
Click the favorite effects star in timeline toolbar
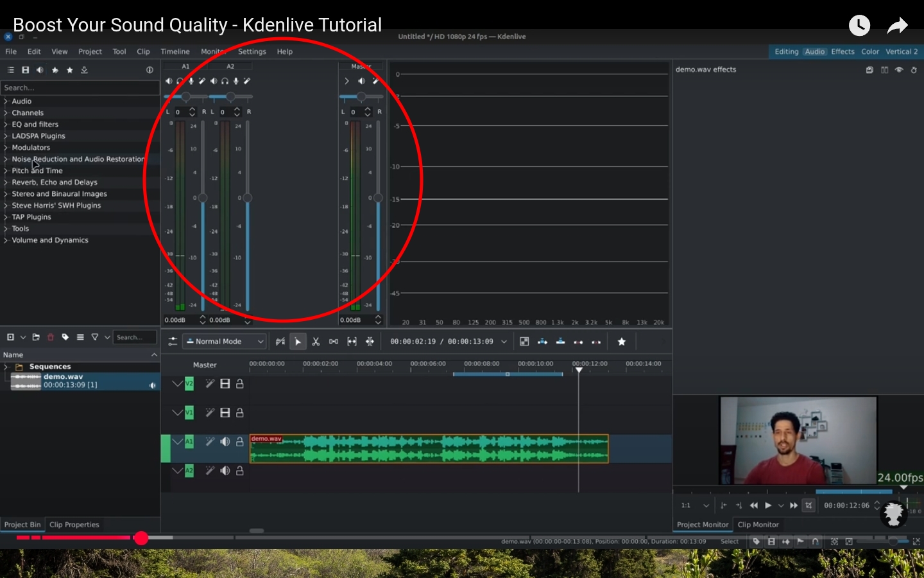tap(621, 342)
